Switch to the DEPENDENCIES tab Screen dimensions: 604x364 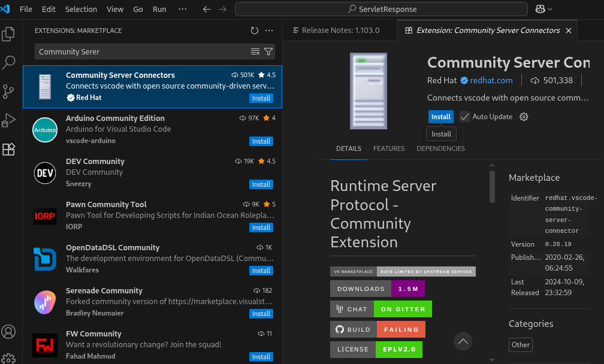(440, 148)
